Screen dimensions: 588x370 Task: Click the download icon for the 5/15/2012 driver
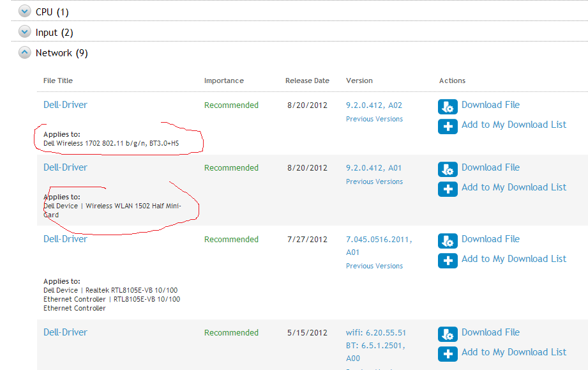(448, 334)
